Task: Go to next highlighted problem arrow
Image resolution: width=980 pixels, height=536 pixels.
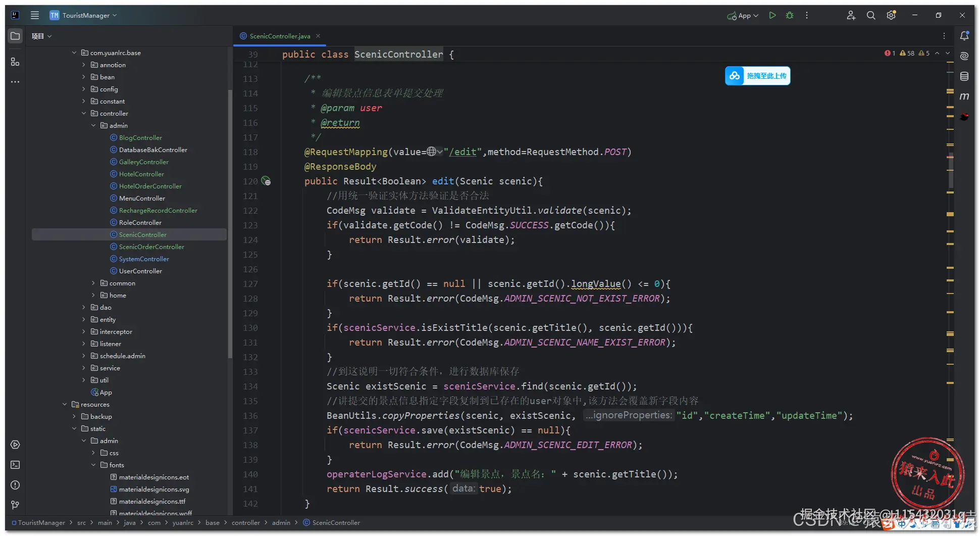Action: tap(948, 53)
